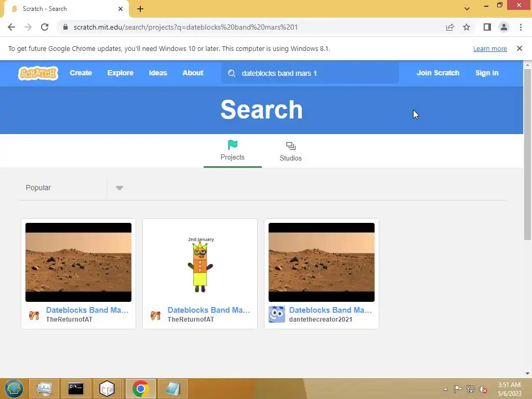Click the browser back arrow
This screenshot has height=399, width=532.
click(11, 27)
